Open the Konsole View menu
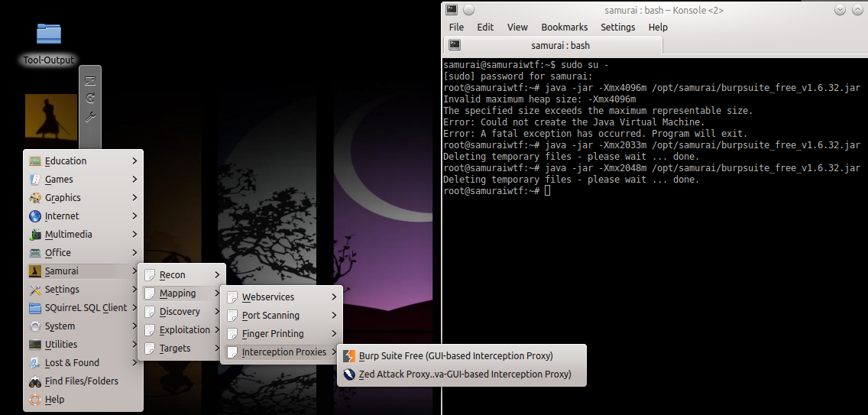Screen dimensions: 868x415 (x=517, y=28)
